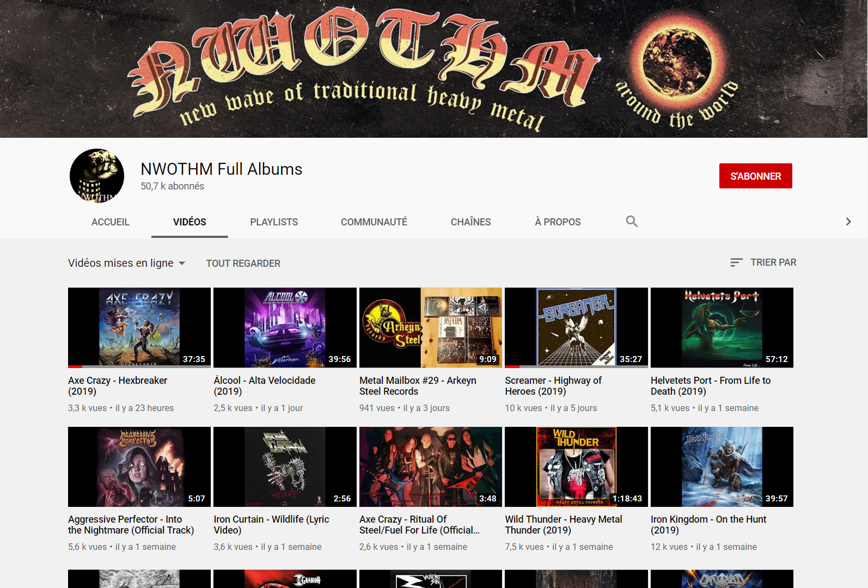Click the 2,5 k vues 1 jour text
This screenshot has width=868, height=588.
pos(258,408)
